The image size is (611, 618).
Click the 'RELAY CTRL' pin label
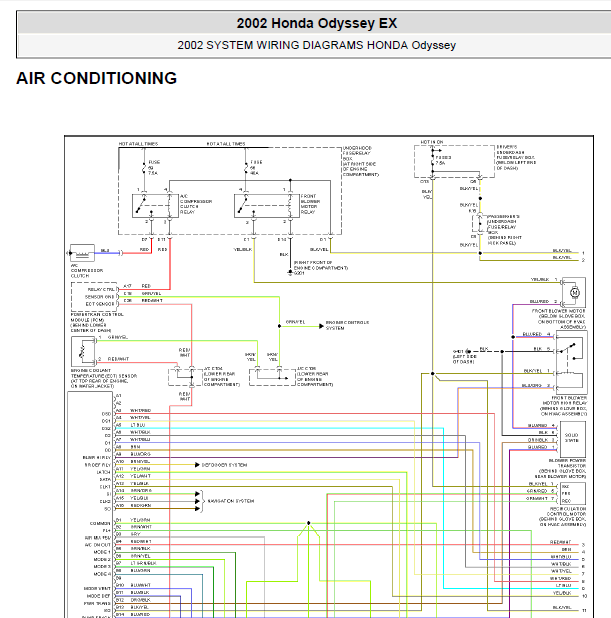pos(101,290)
